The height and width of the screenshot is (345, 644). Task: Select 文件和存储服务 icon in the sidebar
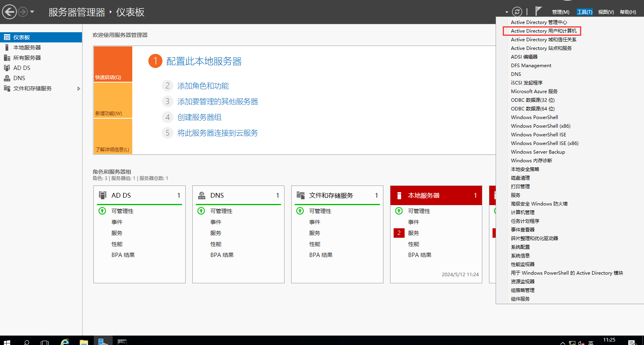coord(7,88)
